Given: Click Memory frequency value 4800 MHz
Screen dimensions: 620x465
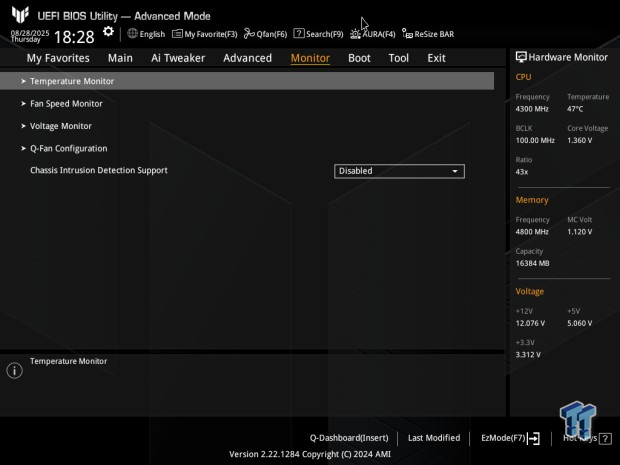Looking at the screenshot, I should pyautogui.click(x=532, y=232).
